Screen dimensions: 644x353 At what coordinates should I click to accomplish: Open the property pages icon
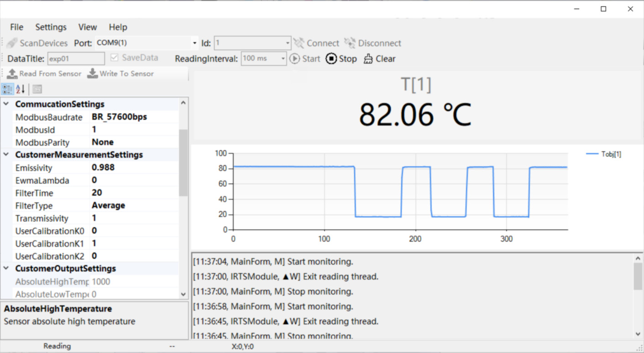pyautogui.click(x=37, y=89)
